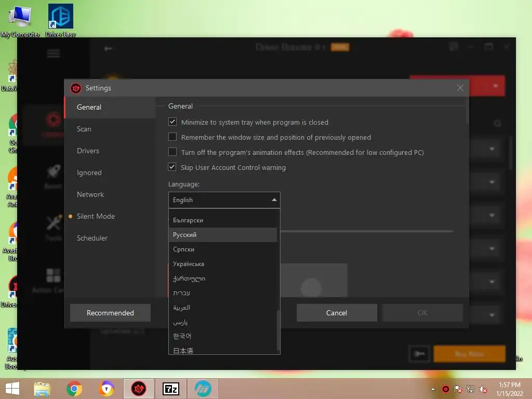
Task: Pick Korean 한국어 language entry
Action: click(x=222, y=336)
